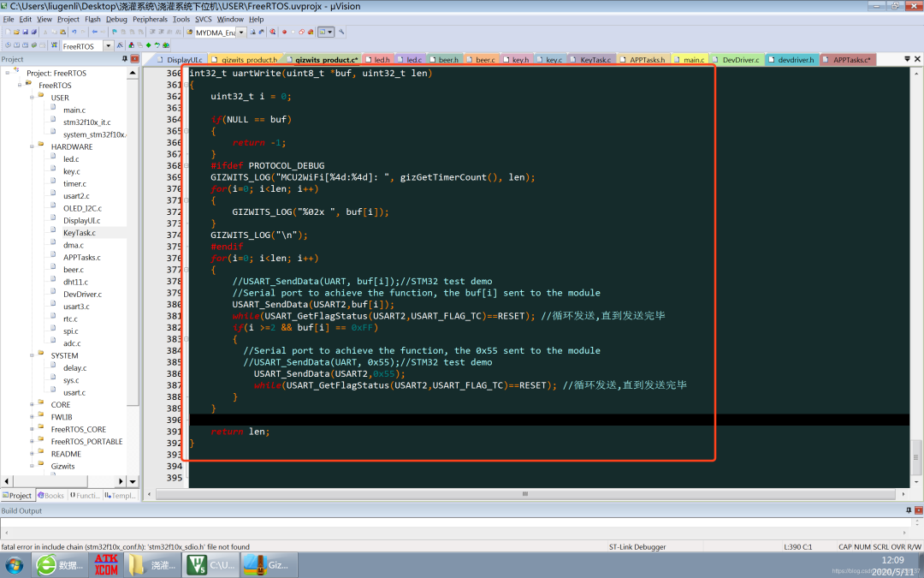Click the Load/Download to flash icon
The image size is (924, 578).
[54, 45]
